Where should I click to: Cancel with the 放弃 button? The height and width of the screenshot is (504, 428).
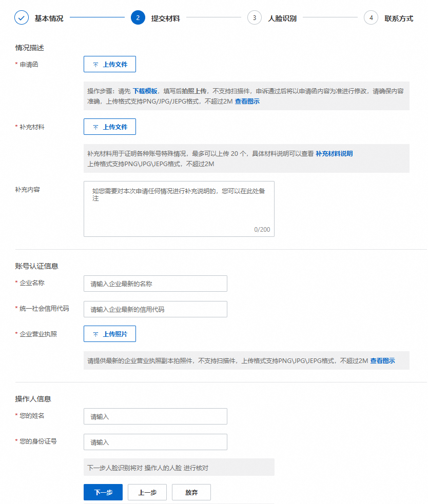pyautogui.click(x=191, y=492)
